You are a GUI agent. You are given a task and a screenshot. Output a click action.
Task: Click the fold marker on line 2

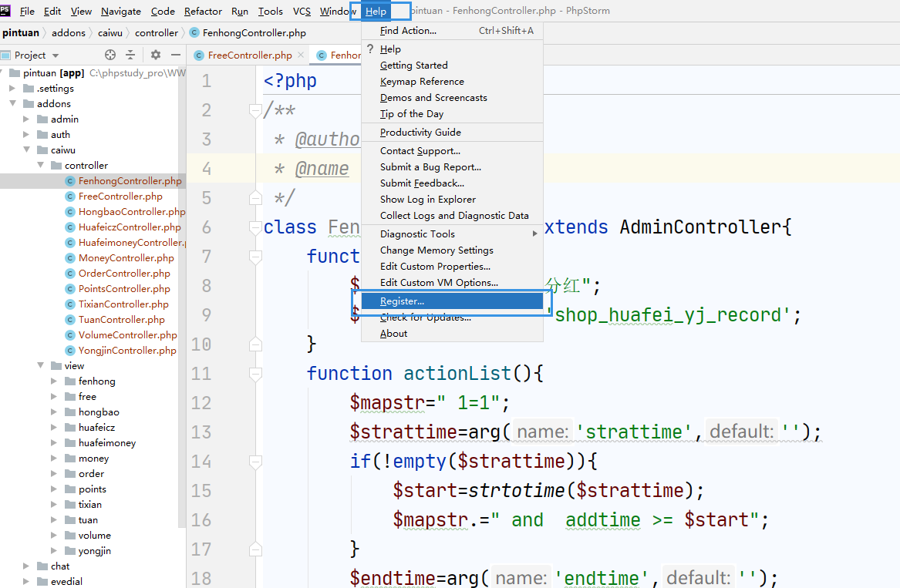[255, 110]
